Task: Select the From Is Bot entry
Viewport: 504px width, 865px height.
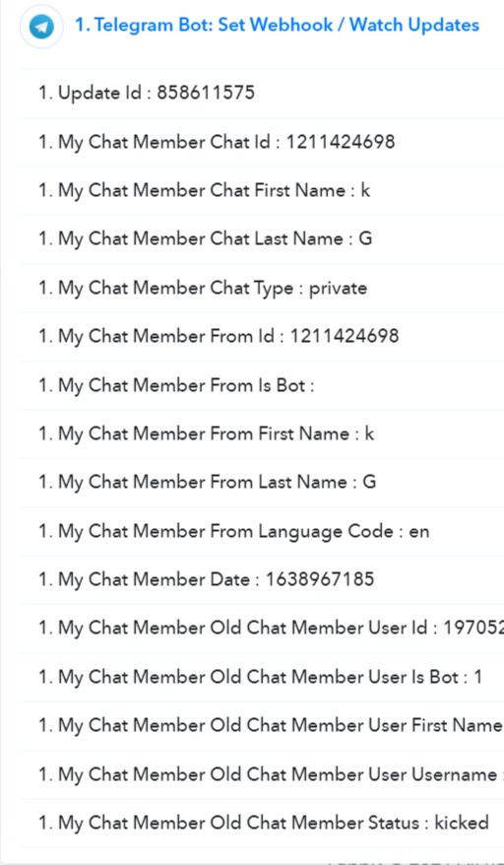Action: 262,385
